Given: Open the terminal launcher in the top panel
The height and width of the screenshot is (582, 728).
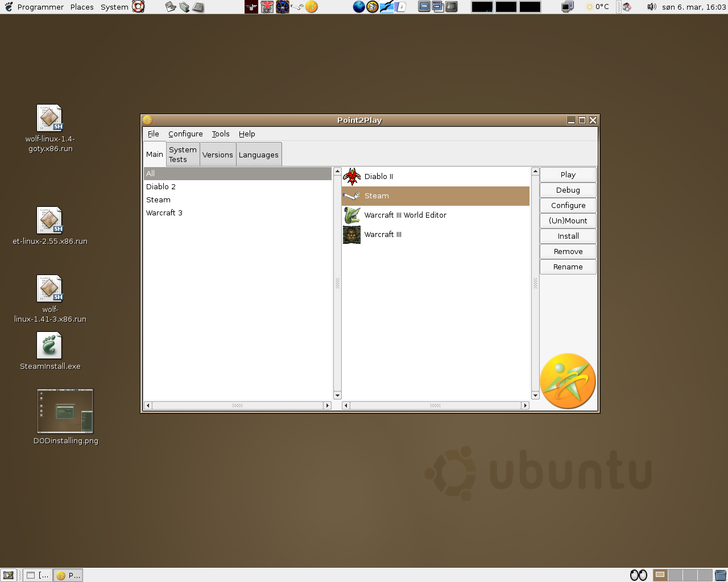Looking at the screenshot, I should click(452, 7).
